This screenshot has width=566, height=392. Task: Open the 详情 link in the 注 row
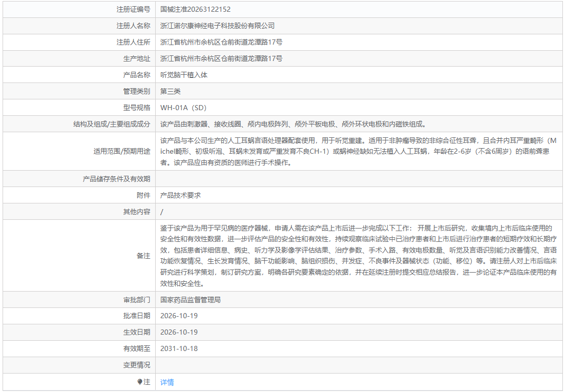click(x=167, y=382)
